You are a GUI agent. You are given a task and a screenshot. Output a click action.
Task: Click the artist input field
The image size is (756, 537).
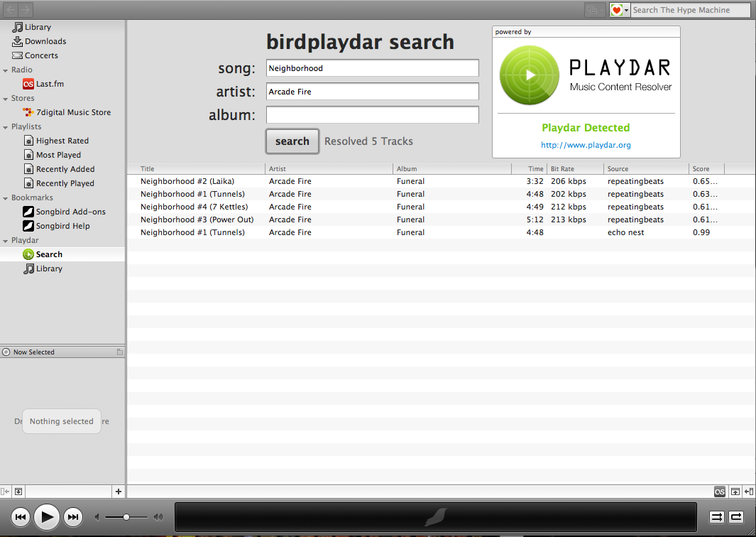pos(372,92)
